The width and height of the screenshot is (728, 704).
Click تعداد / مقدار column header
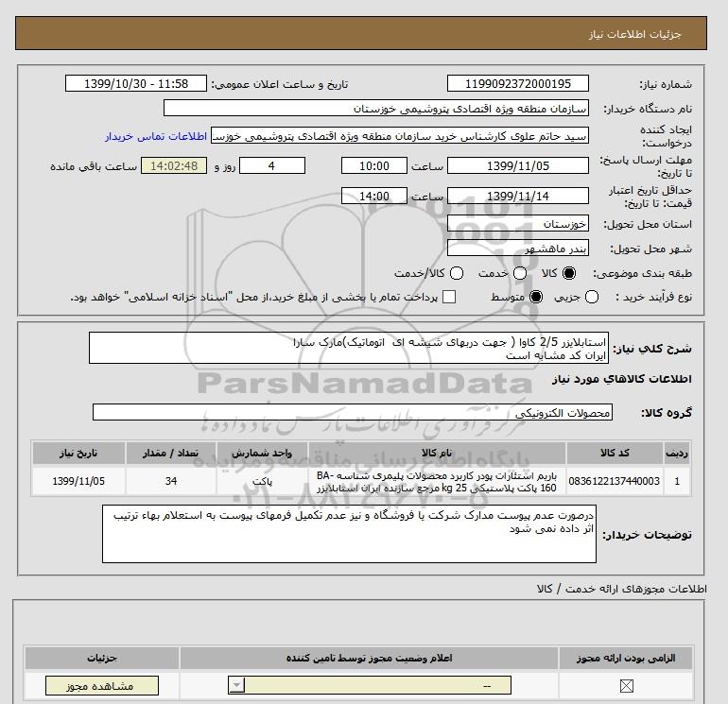tap(171, 454)
